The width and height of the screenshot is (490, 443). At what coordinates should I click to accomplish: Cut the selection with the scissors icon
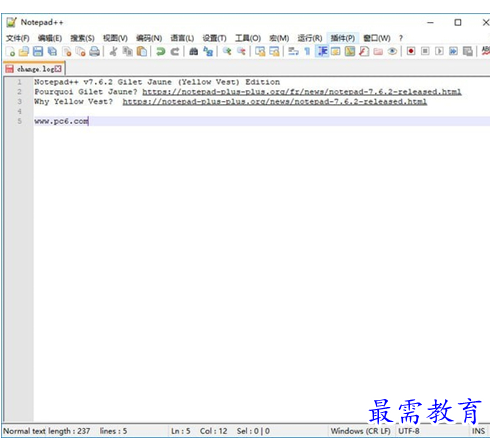click(x=114, y=51)
